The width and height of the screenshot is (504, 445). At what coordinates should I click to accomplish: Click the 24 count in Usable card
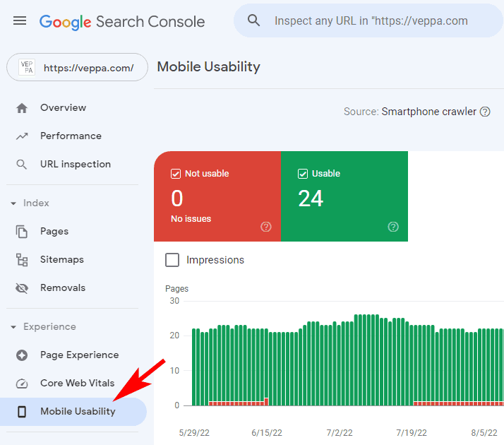(x=310, y=198)
